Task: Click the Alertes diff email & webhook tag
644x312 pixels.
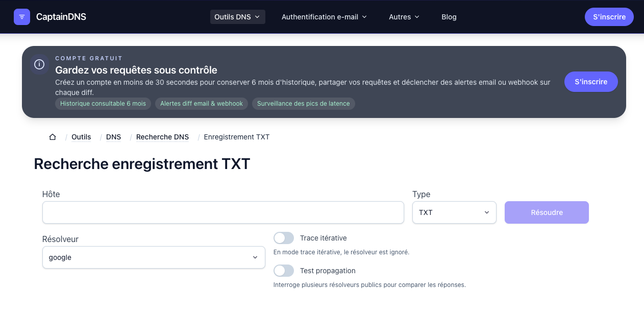Action: click(202, 104)
